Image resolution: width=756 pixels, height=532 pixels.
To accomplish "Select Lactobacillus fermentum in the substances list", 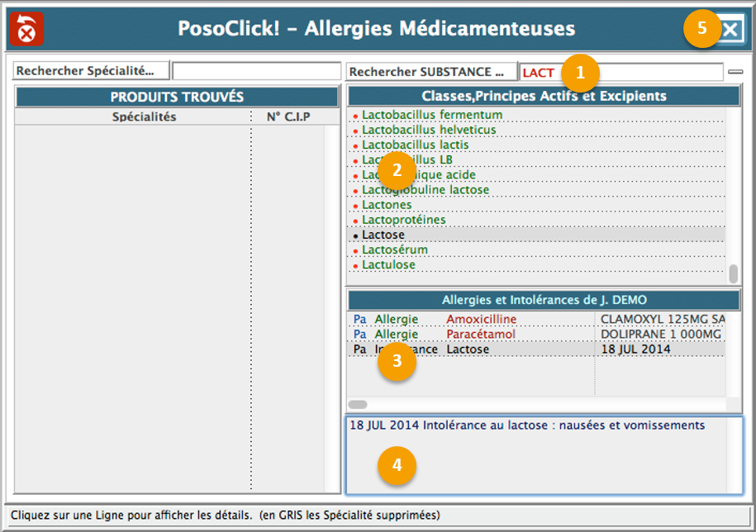I will (431, 115).
